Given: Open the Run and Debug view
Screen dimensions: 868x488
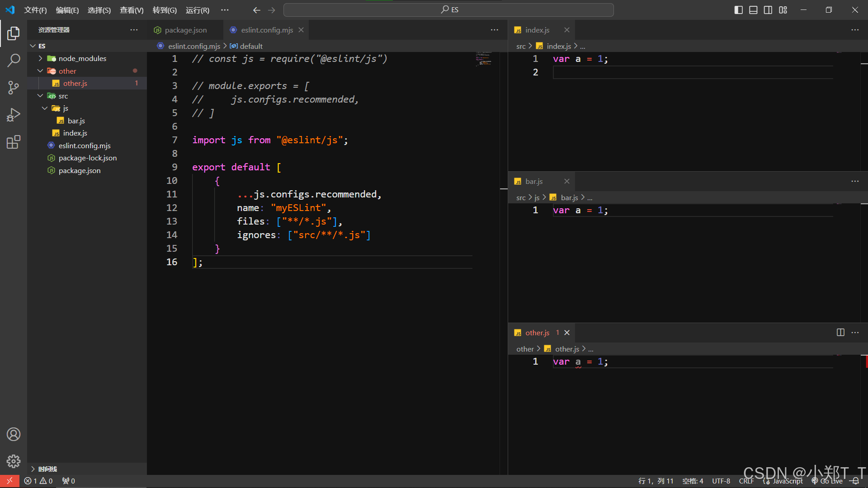Looking at the screenshot, I should [x=14, y=115].
